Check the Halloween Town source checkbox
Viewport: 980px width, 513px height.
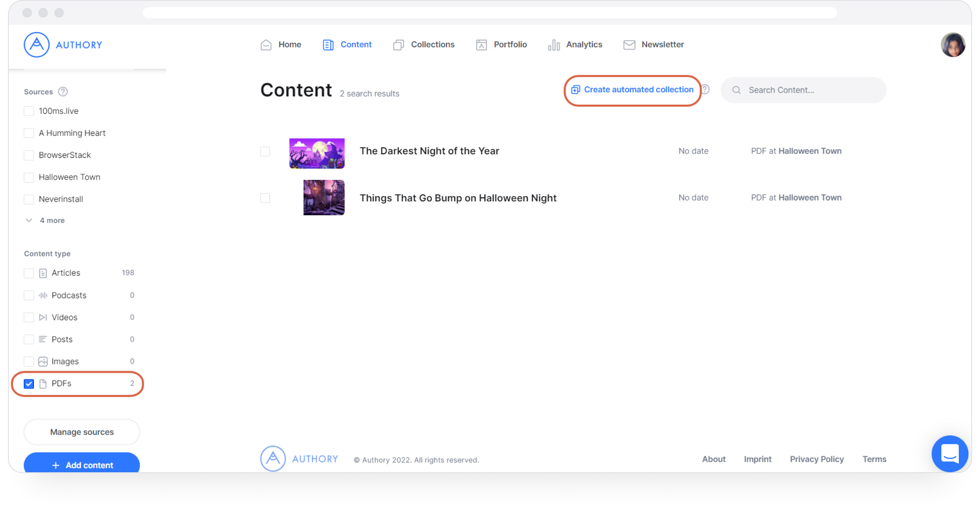(29, 177)
